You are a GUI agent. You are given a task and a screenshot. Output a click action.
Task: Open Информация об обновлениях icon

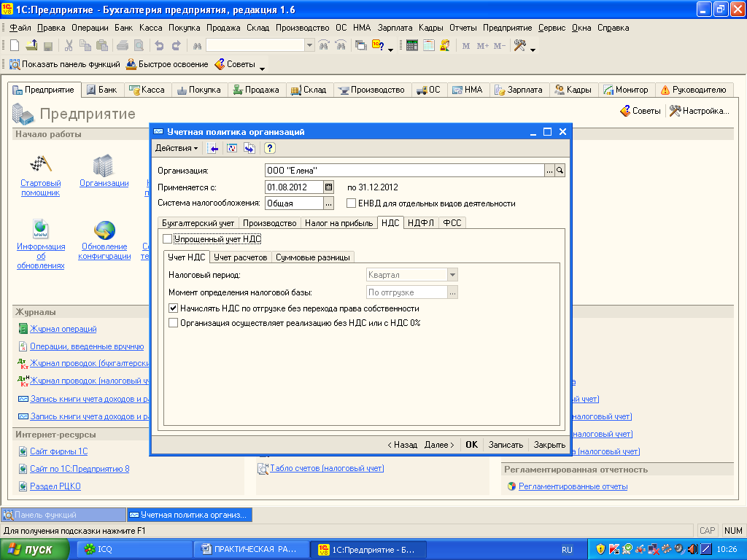pos(41,229)
